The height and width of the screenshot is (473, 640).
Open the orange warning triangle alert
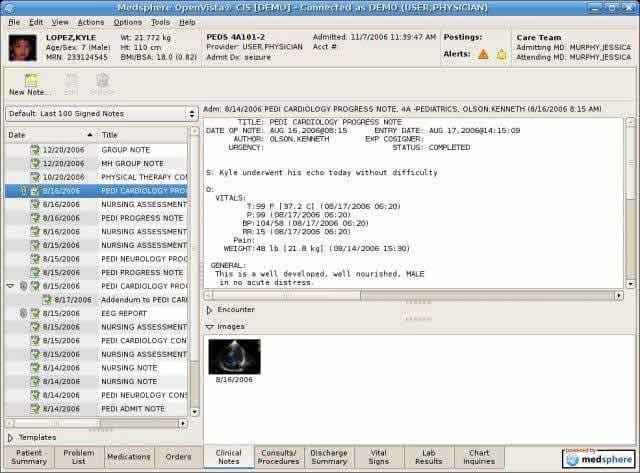[483, 54]
